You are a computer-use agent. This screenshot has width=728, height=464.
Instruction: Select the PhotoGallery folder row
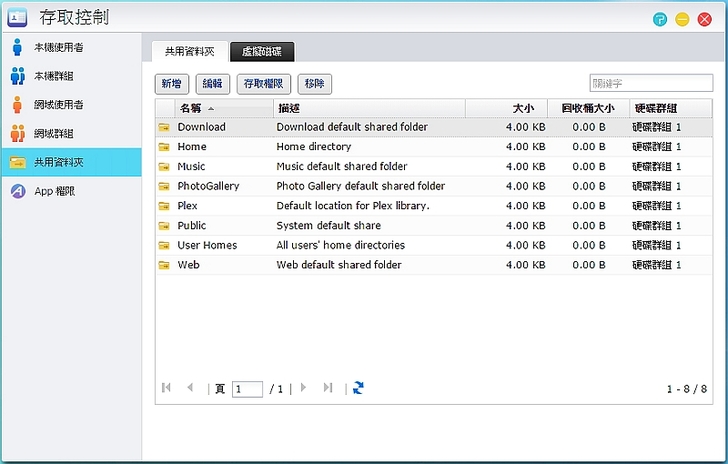point(400,186)
